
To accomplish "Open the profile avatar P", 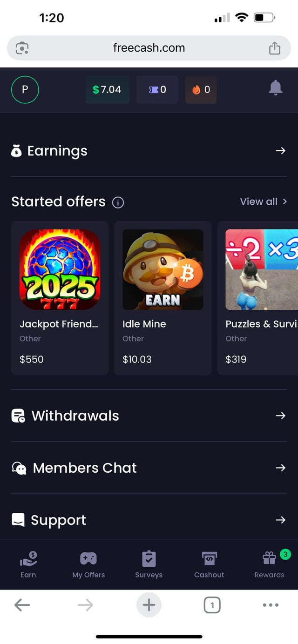I will [25, 90].
